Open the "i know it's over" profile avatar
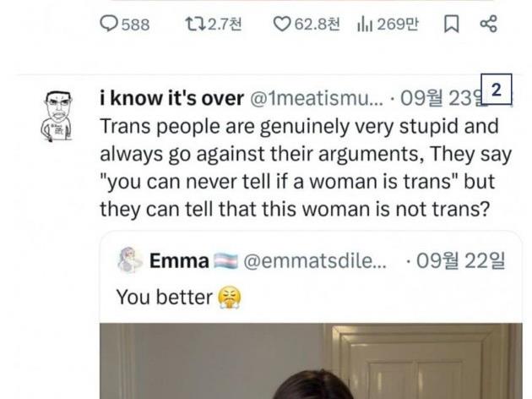The height and width of the screenshot is (399, 532). click(x=57, y=114)
